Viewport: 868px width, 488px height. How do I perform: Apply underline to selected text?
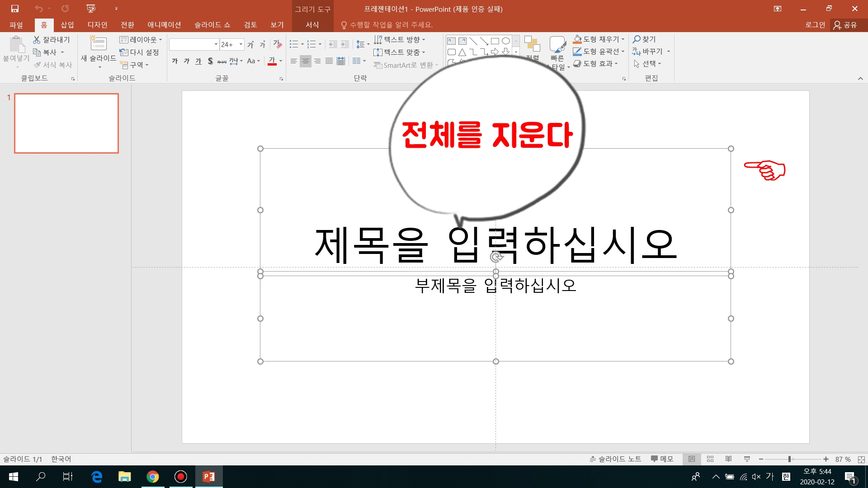coord(198,61)
